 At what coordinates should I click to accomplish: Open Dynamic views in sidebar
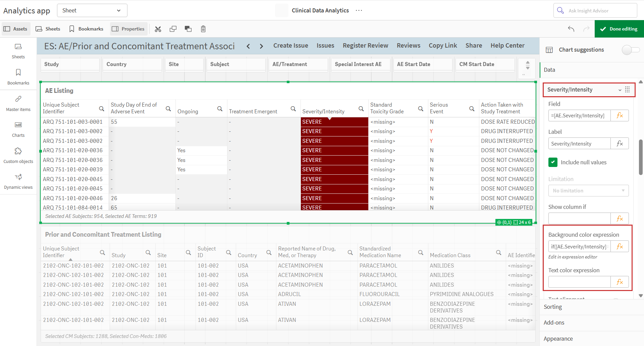click(x=18, y=181)
